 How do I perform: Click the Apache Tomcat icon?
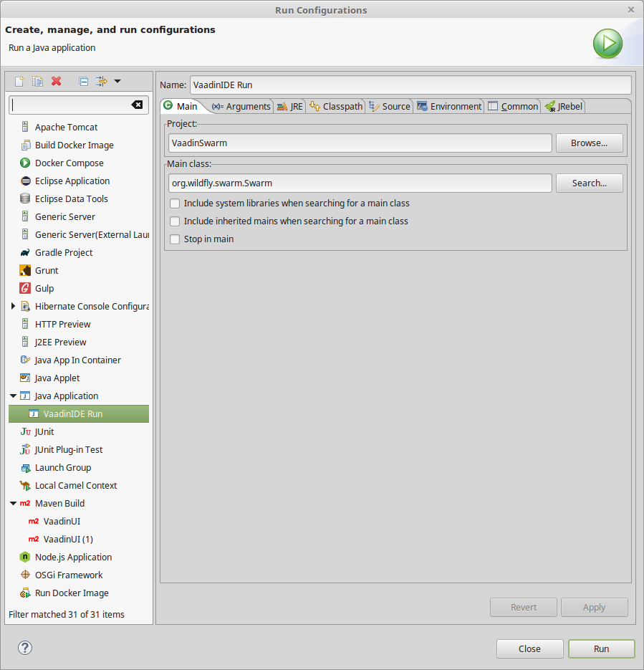coord(25,127)
